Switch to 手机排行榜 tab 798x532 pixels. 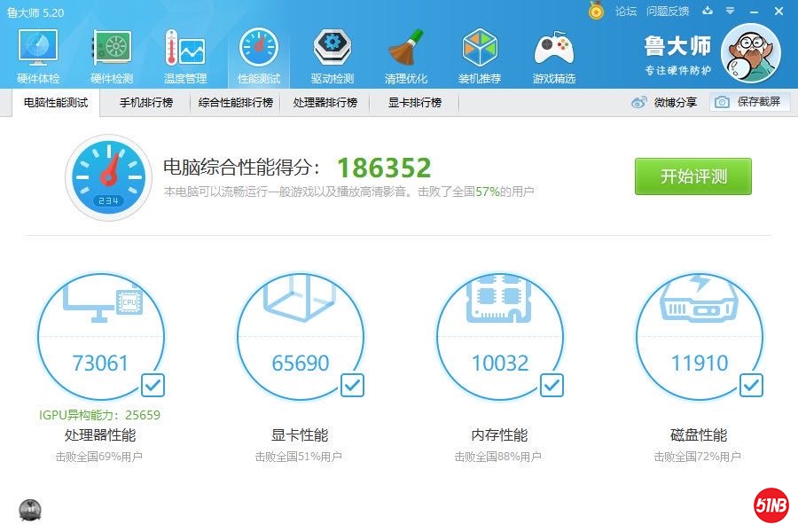click(x=146, y=103)
